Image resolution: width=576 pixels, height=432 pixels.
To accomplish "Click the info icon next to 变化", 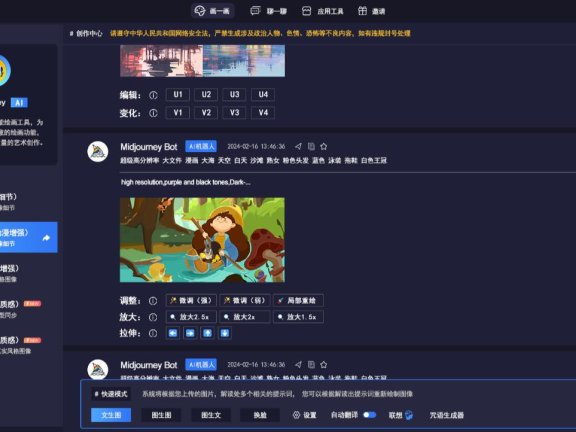I will pyautogui.click(x=153, y=113).
